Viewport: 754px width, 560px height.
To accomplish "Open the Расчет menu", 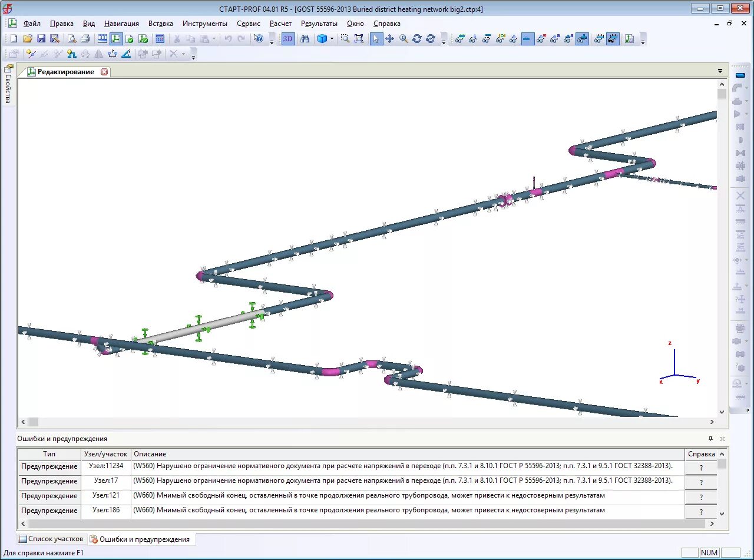I will point(280,24).
